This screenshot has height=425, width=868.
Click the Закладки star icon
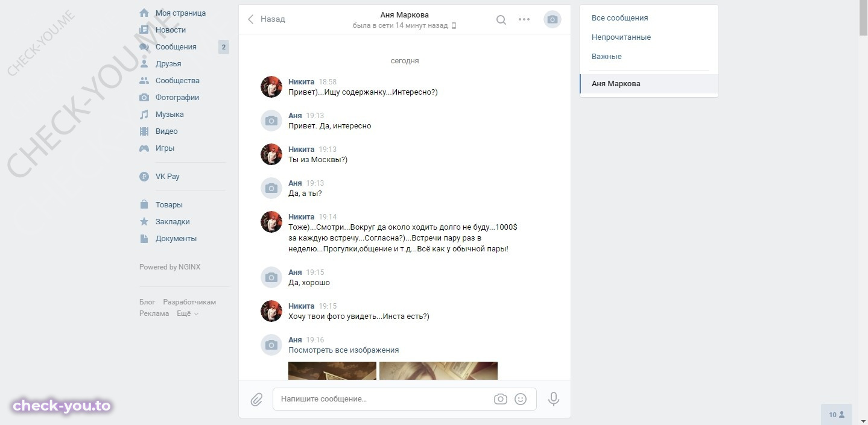[x=144, y=221]
